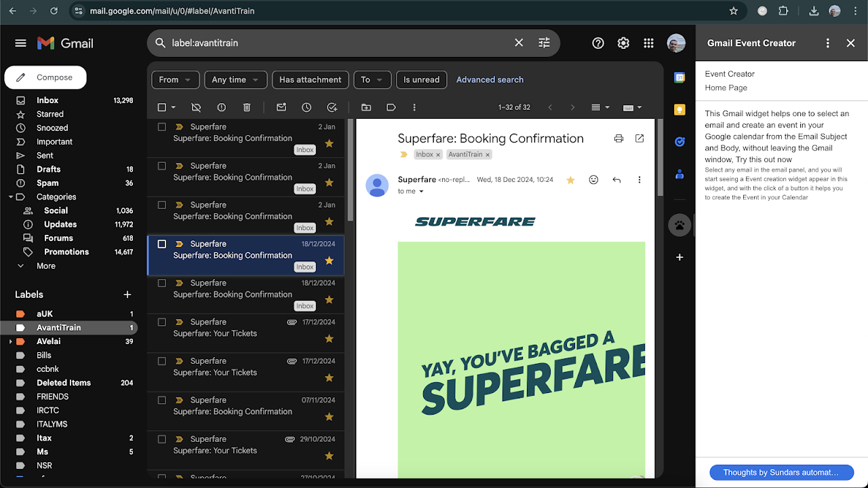Viewport: 868px width, 488px height.
Task: Open Gmail Settings gear icon
Action: 623,43
